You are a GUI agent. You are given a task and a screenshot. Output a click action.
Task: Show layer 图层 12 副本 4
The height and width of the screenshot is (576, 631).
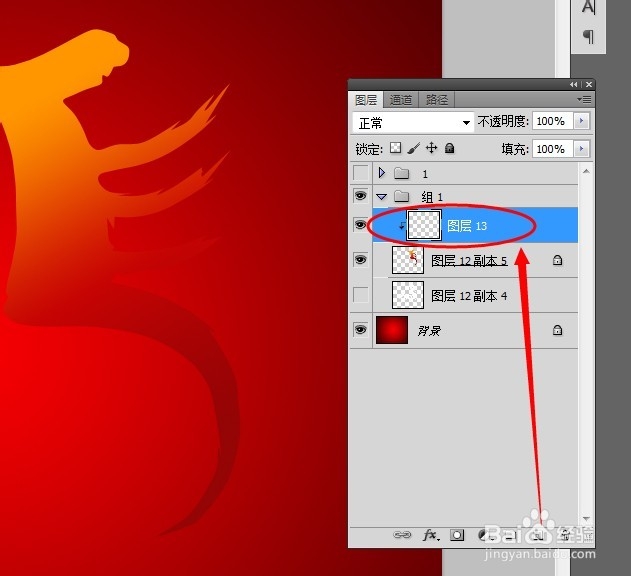pos(361,295)
